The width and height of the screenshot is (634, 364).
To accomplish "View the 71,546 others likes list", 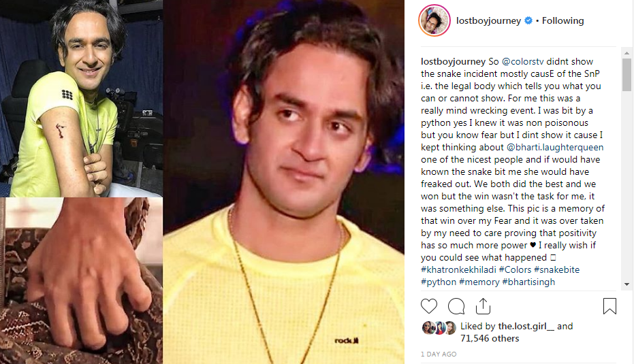I will [490, 339].
